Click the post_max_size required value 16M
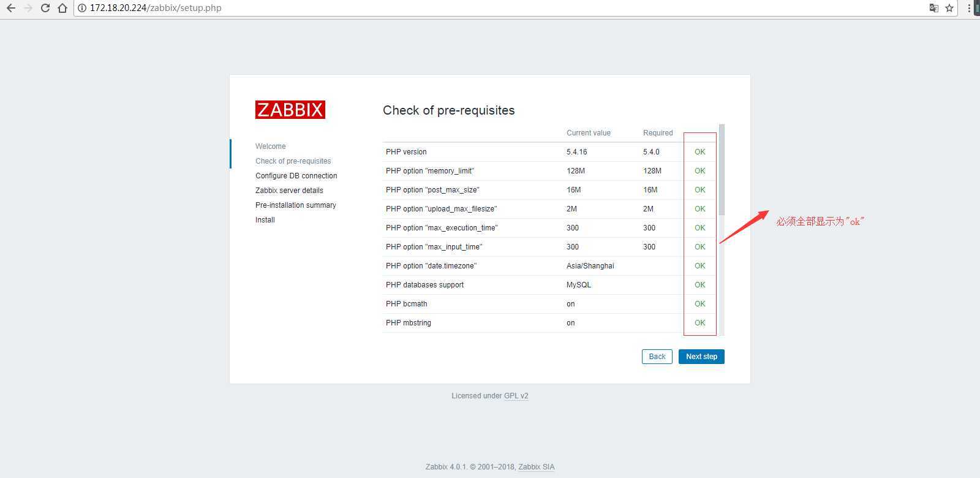 click(x=650, y=190)
